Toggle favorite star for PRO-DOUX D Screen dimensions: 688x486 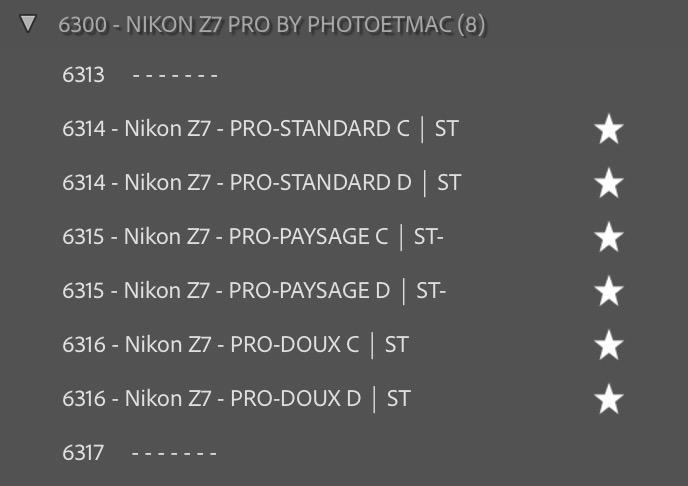(609, 399)
